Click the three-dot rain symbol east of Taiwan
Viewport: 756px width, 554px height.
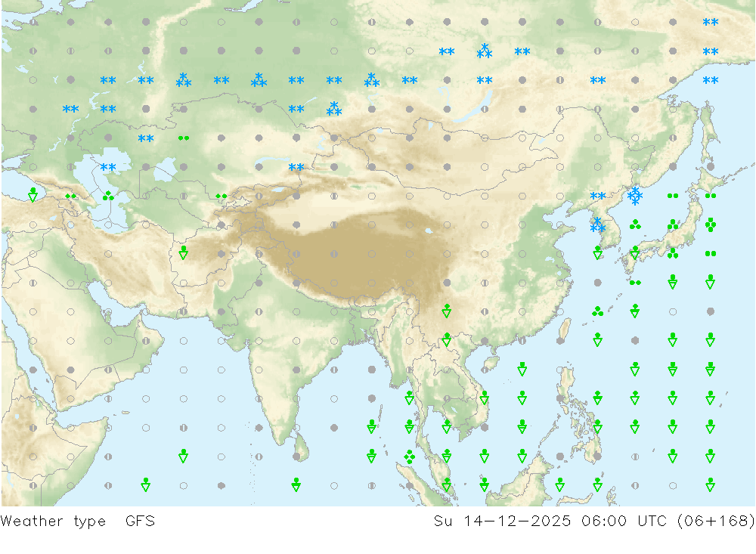coord(598,311)
